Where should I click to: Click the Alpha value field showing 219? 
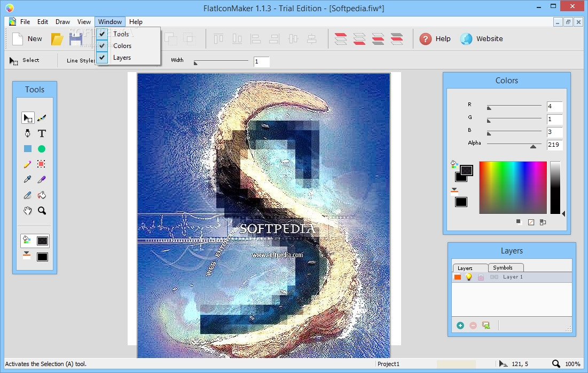[x=555, y=145]
